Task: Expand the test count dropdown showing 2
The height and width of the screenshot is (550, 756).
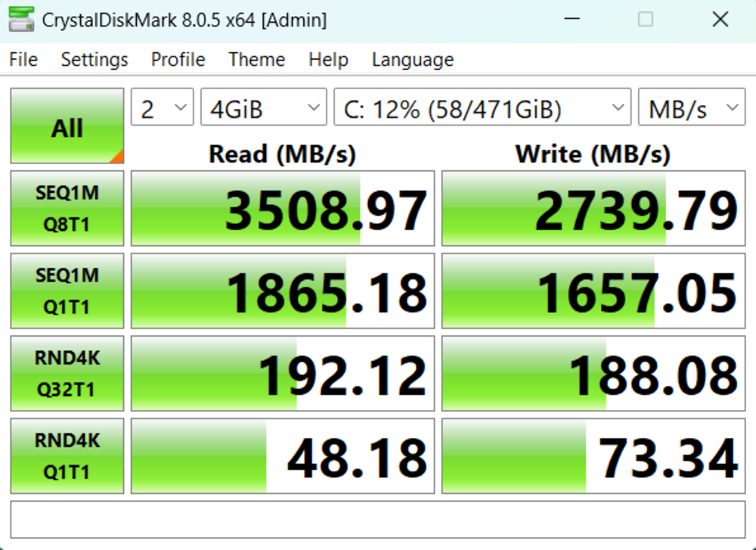Action: 162,107
